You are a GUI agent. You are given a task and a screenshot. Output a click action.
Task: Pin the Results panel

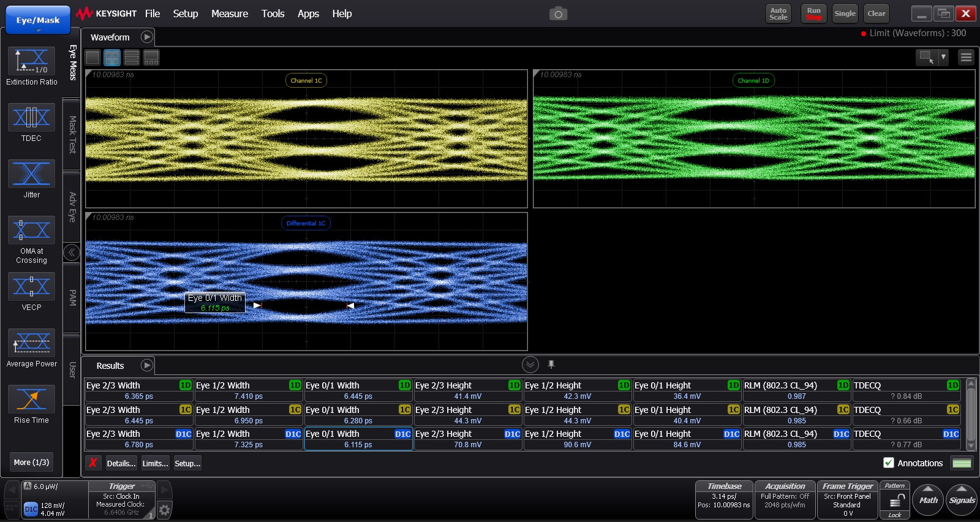(551, 365)
